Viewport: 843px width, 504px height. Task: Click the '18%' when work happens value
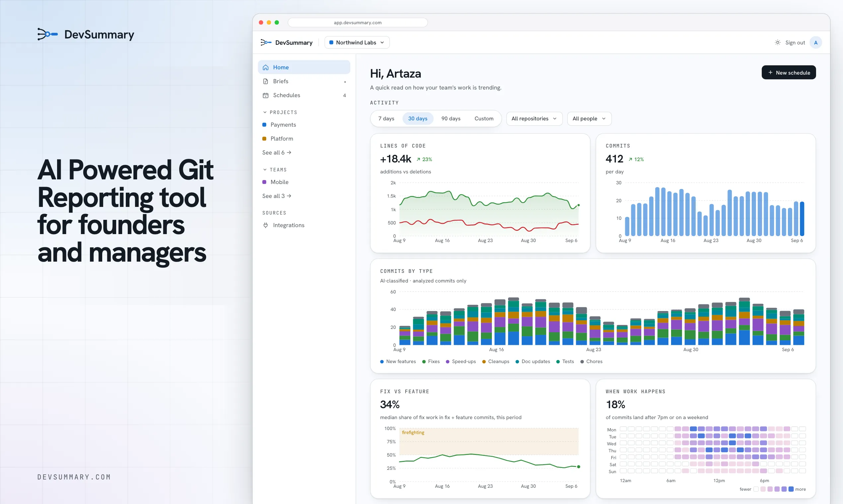pos(615,405)
